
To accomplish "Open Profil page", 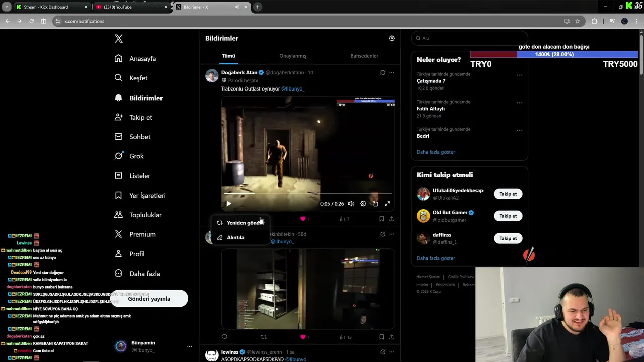I will tap(129, 254).
